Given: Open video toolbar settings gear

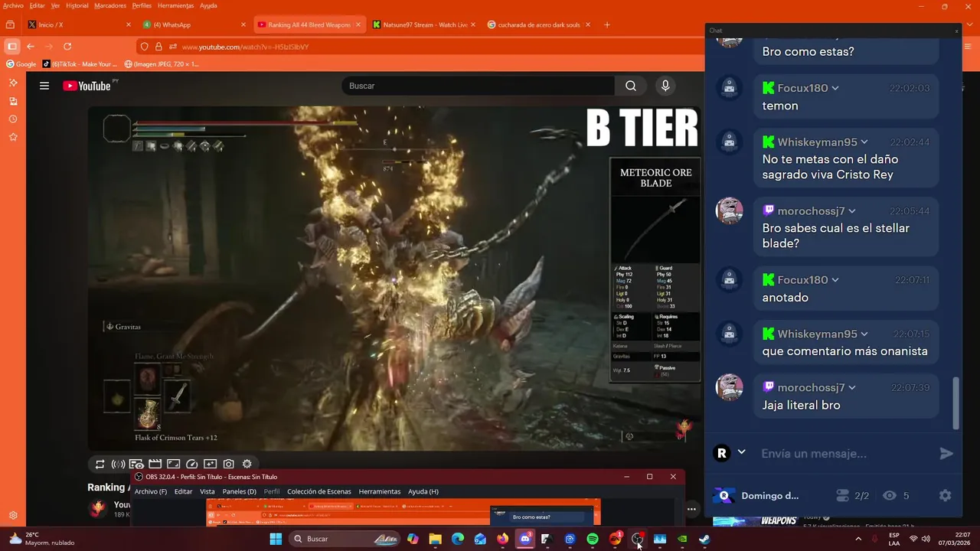Looking at the screenshot, I should [247, 464].
